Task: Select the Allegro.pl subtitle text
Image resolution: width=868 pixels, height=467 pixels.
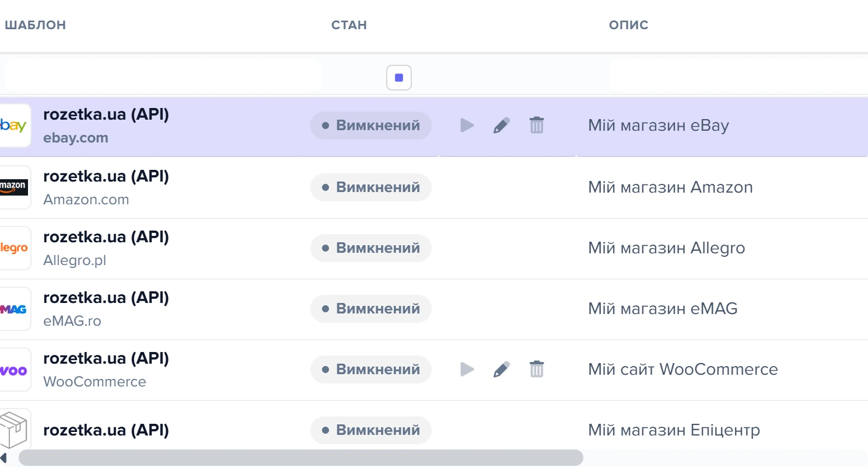Action: [x=75, y=260]
